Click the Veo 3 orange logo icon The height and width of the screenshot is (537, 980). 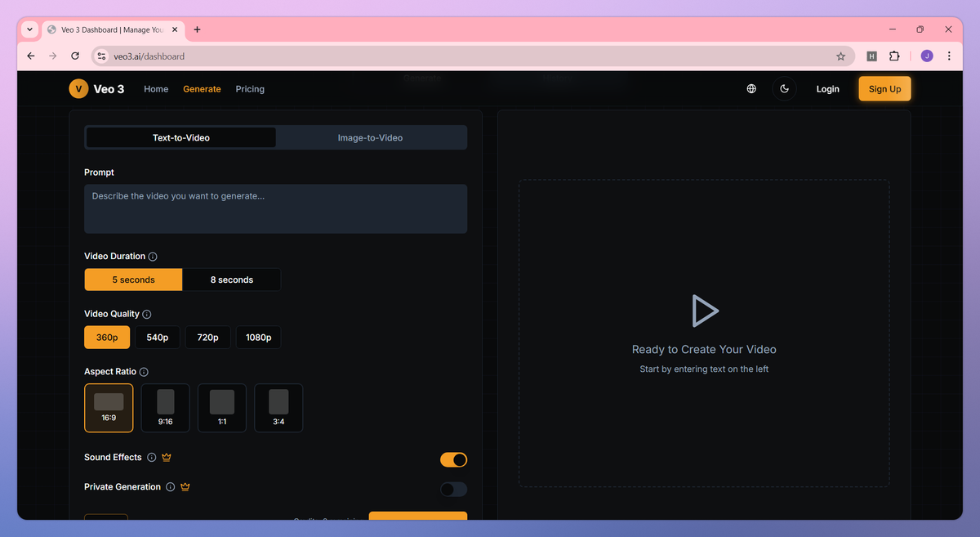(x=78, y=89)
